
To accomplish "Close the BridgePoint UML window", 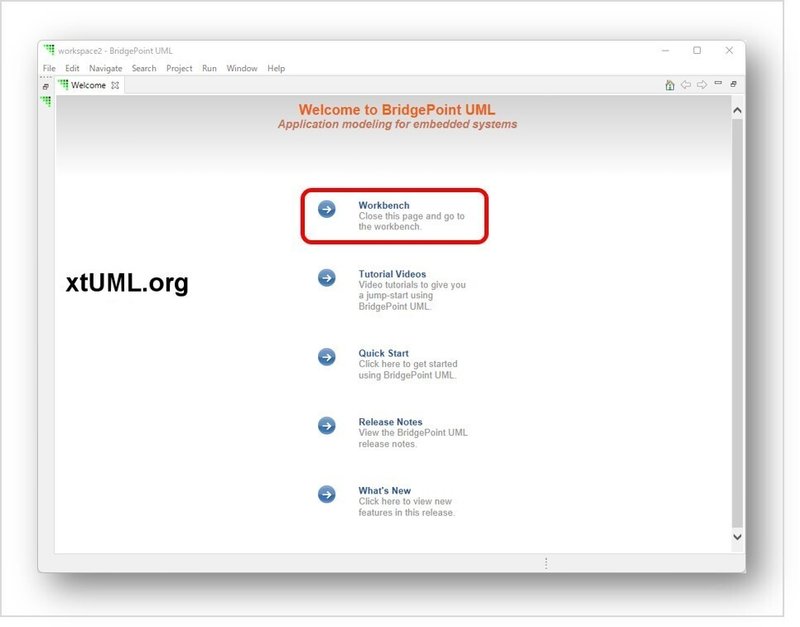I will pos(729,50).
